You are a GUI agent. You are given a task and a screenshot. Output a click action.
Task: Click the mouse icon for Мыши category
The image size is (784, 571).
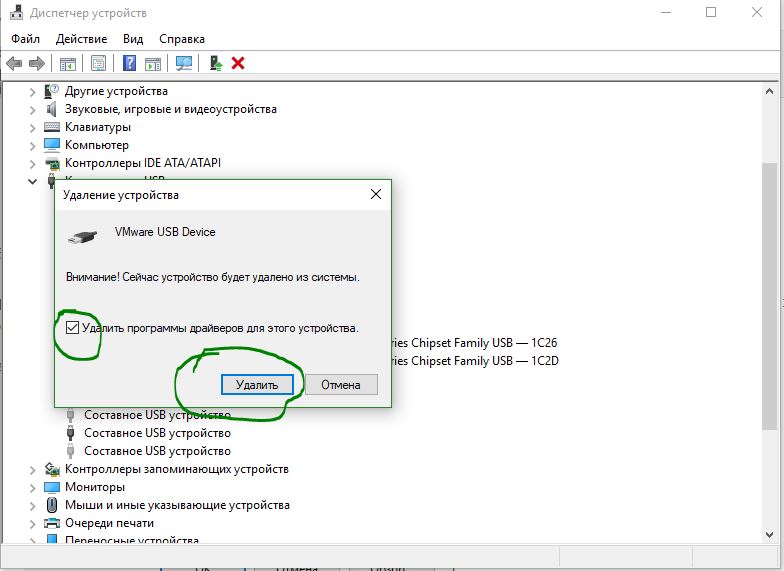52,505
